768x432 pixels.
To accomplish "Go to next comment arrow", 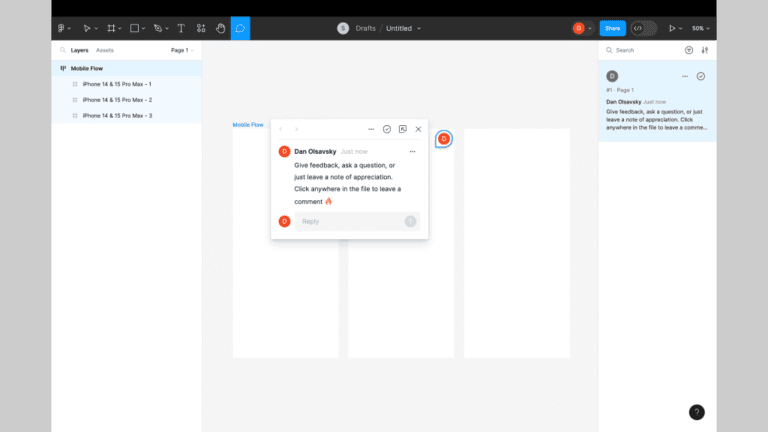I will (296, 129).
